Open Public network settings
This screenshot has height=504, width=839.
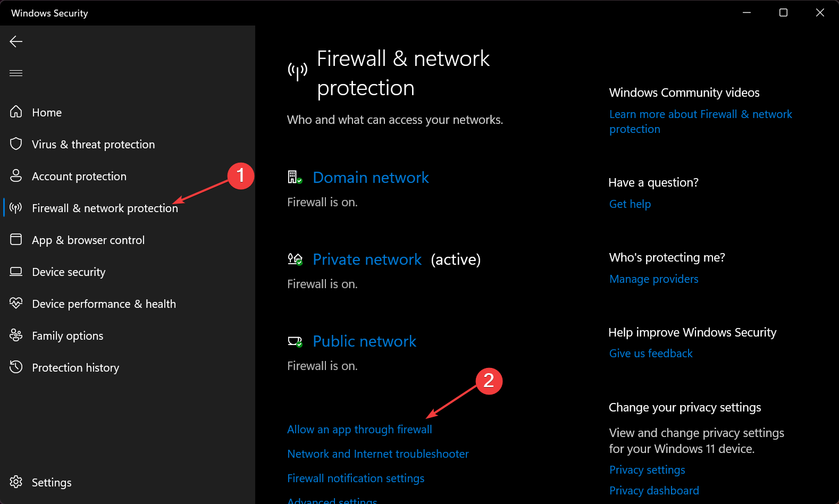[x=364, y=341]
